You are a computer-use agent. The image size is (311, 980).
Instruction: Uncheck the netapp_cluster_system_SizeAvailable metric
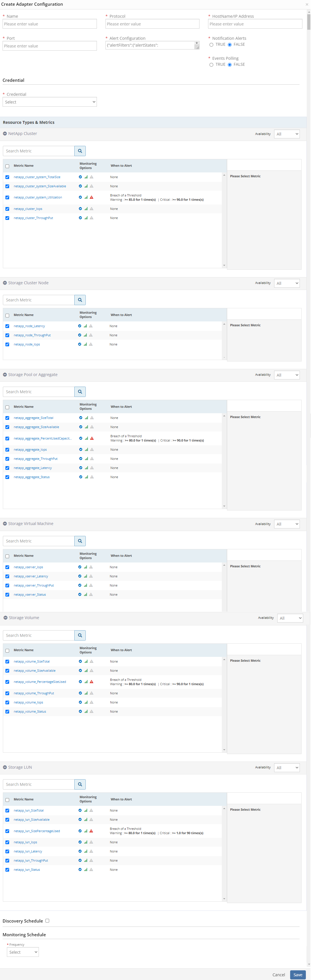pyautogui.click(x=7, y=186)
